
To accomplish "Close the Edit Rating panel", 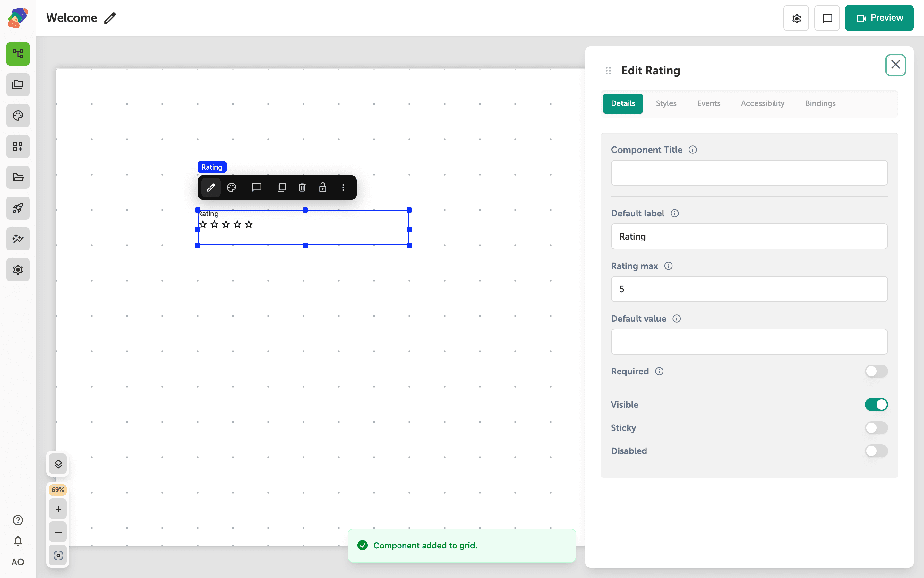I will [x=896, y=65].
